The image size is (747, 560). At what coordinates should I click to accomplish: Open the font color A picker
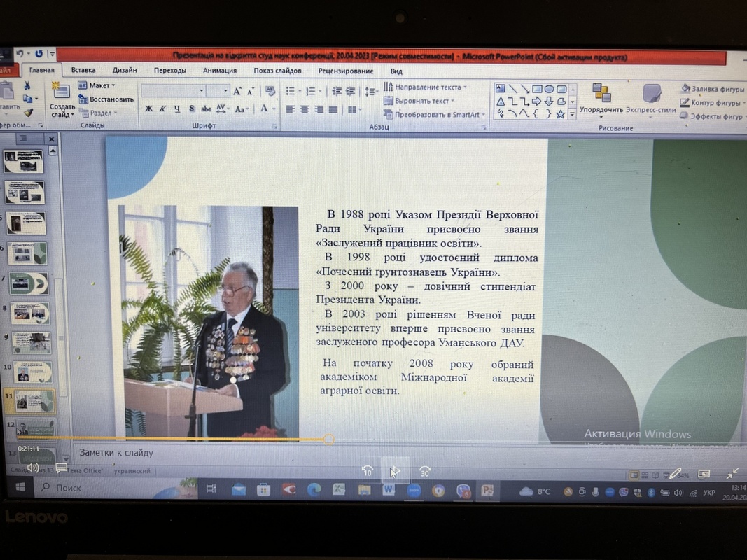(264, 109)
